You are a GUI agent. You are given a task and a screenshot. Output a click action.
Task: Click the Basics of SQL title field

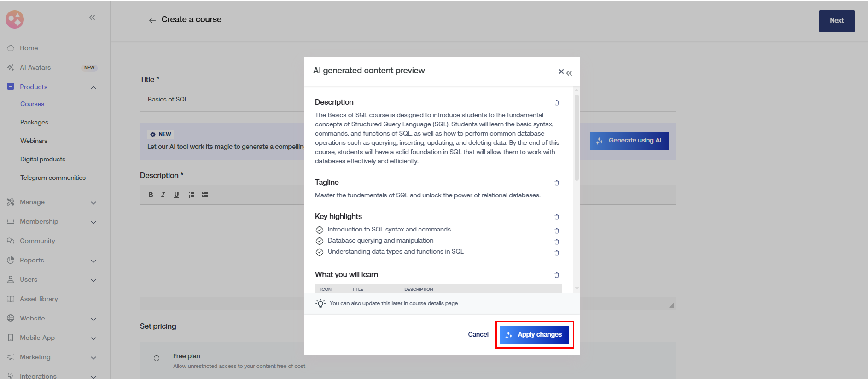tap(221, 100)
